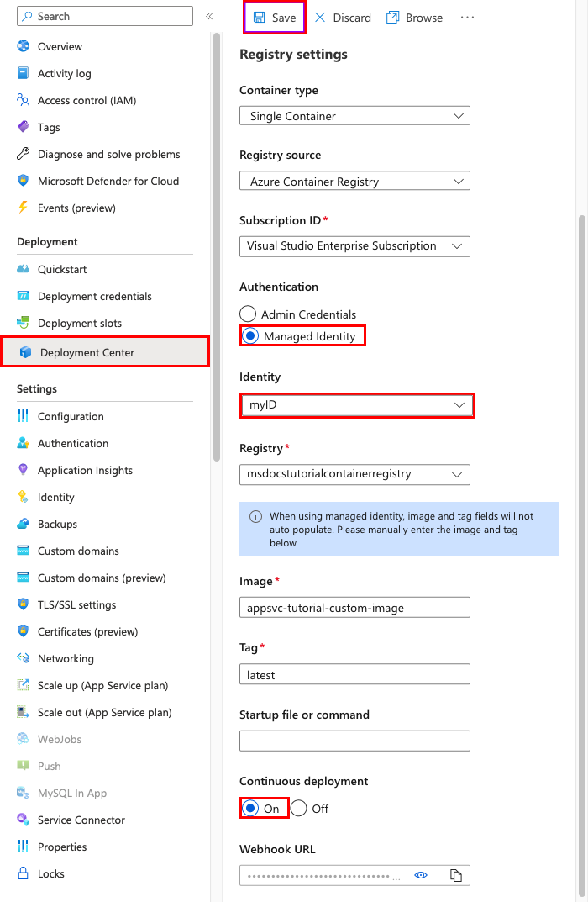
Task: Click the Access control (IAM) icon
Action: point(24,100)
